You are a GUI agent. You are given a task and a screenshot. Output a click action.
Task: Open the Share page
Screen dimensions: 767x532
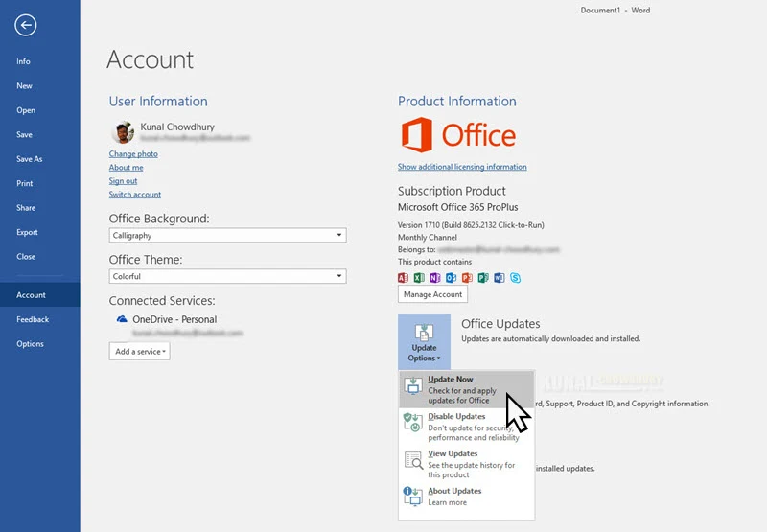tap(26, 208)
